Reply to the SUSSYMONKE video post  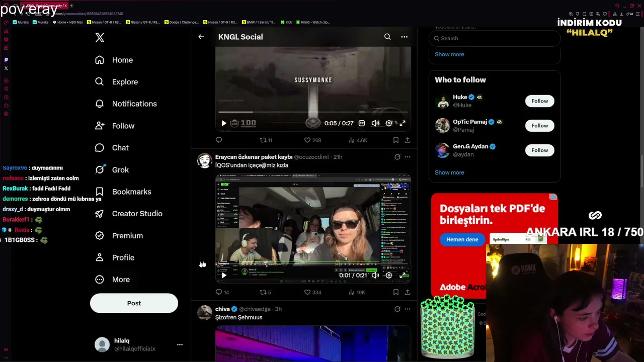pos(219,140)
